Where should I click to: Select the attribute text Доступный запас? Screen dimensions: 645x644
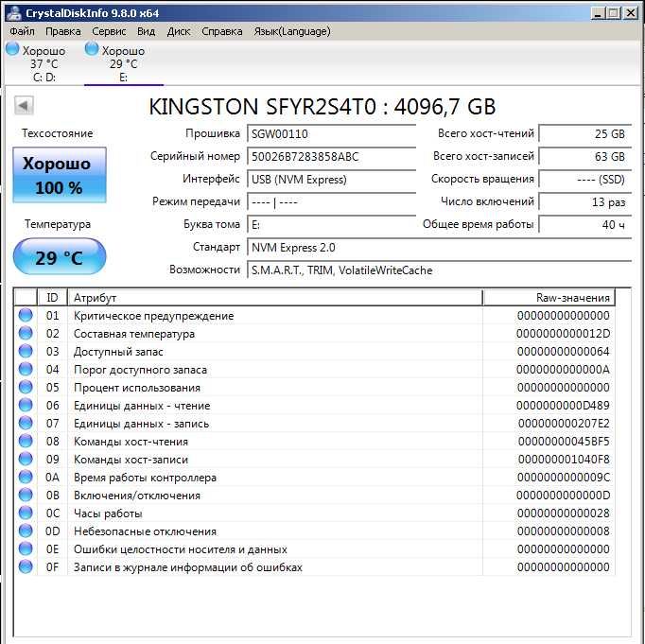pos(118,352)
